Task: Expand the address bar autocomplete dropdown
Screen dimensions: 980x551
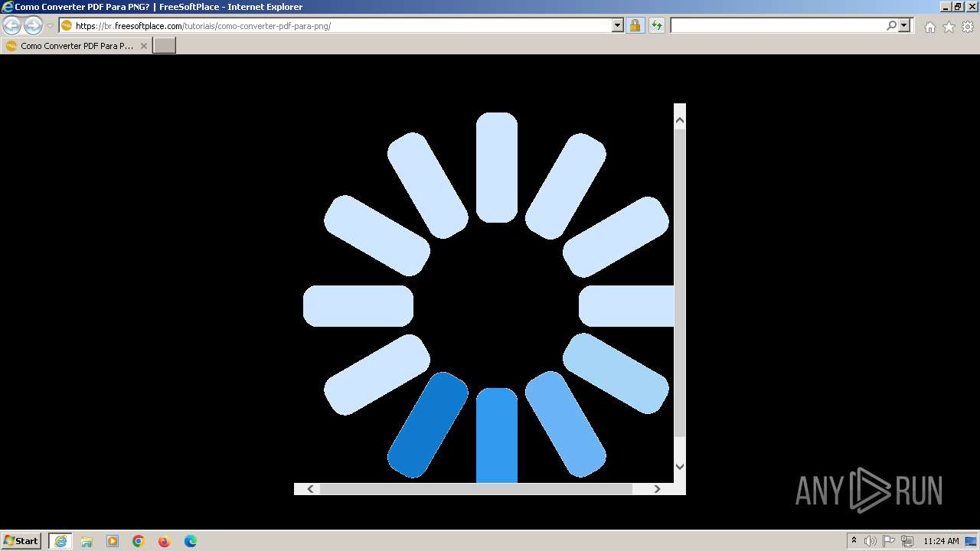Action: pos(618,25)
